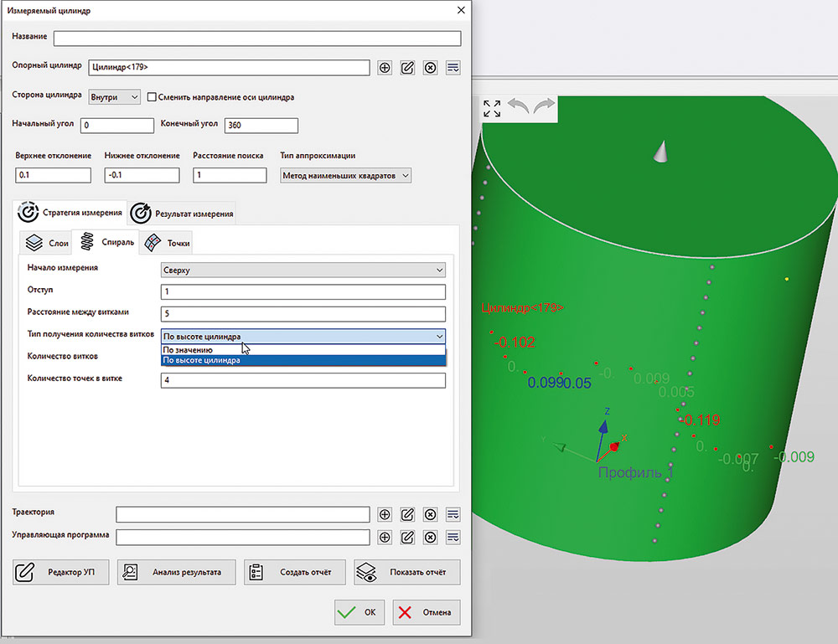Open the Спираль strategy tab
Screen dimensions: 838x644
point(106,242)
